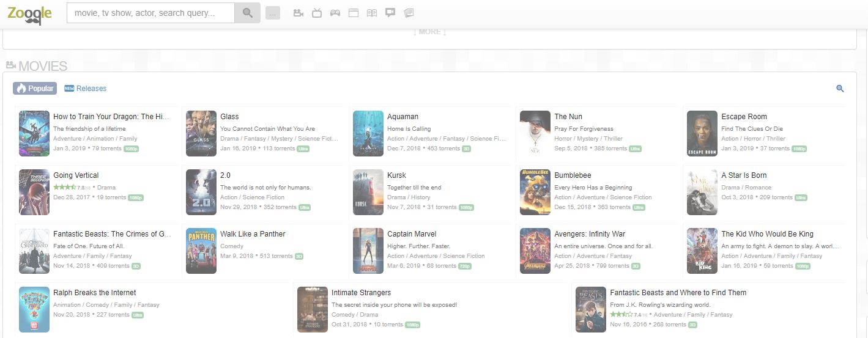
Task: Open the Intimate Strangers poster
Action: (x=313, y=310)
